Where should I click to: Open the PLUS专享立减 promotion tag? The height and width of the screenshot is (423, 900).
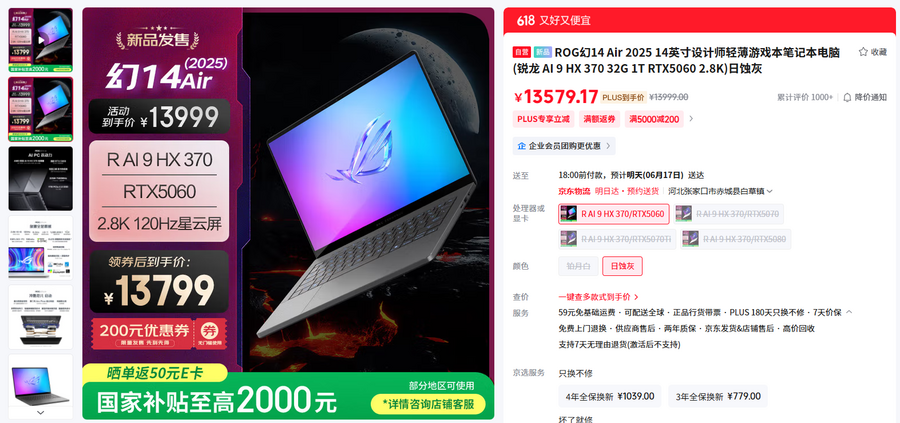pyautogui.click(x=544, y=119)
